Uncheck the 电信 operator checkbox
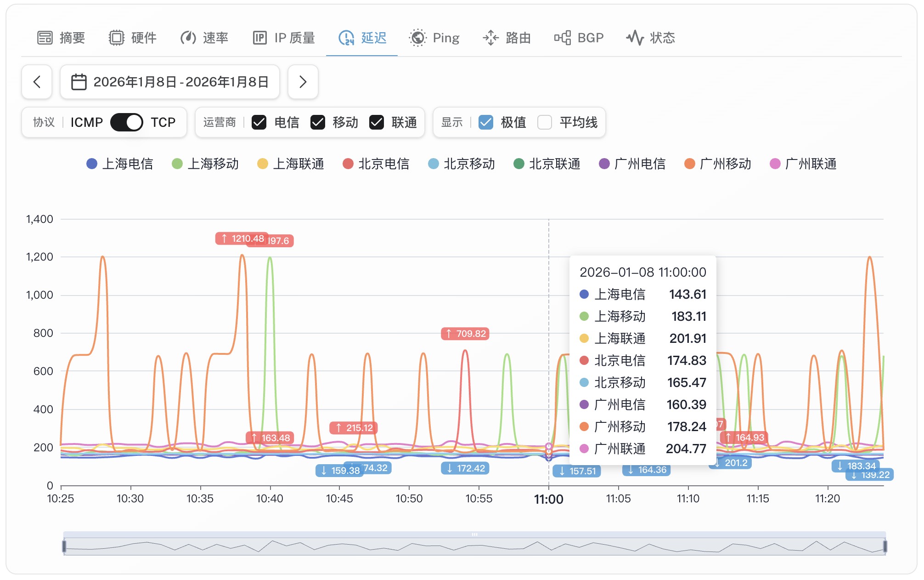924x580 pixels. [x=260, y=122]
